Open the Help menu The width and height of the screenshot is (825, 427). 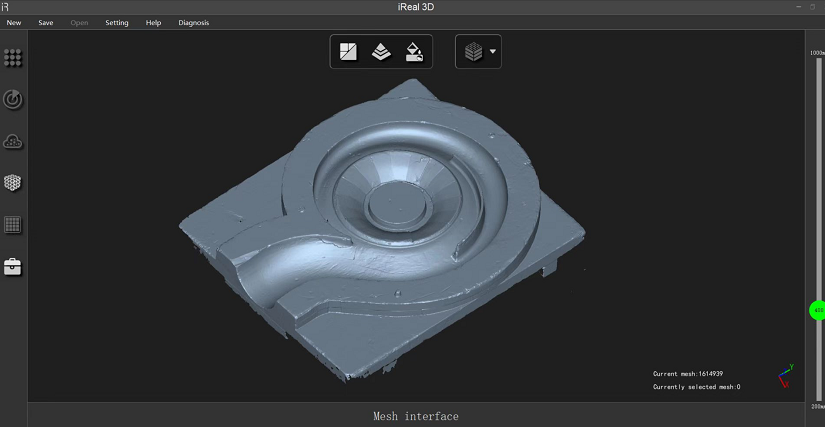[153, 23]
